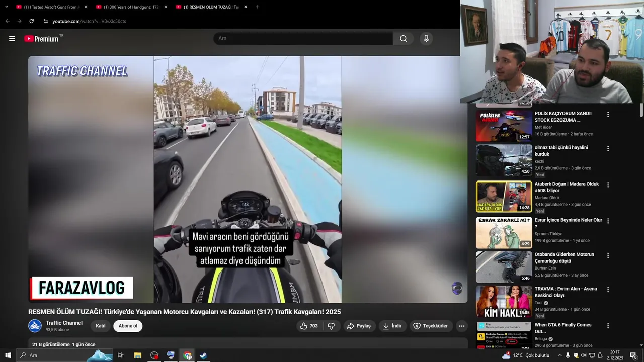Open 'TRAVMA : Evrim Akın' video title
The width and height of the screenshot is (644, 362).
566,292
